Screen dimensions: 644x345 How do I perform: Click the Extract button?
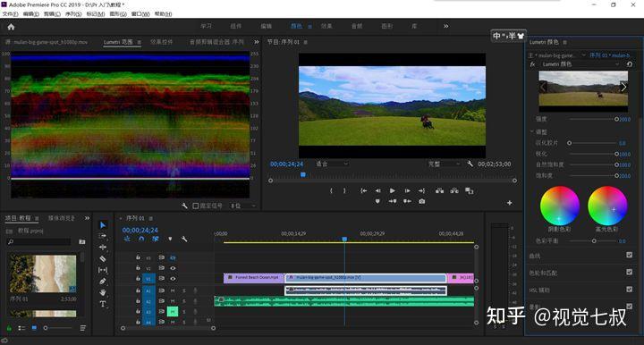(454, 190)
